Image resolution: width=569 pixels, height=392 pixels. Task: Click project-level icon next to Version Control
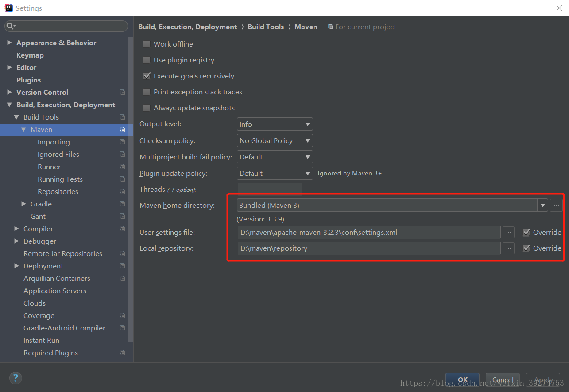coord(122,92)
